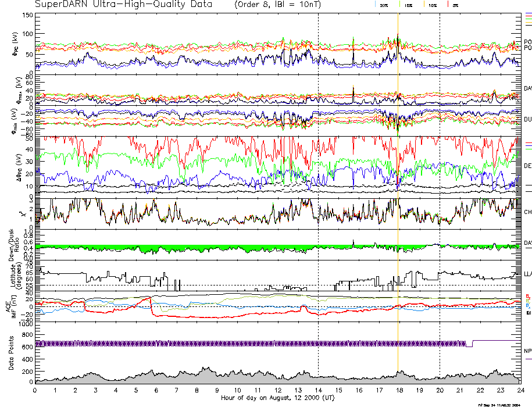
Task: Click the 'ΔΦPC (kV)' axis label
Action: tap(19, 166)
